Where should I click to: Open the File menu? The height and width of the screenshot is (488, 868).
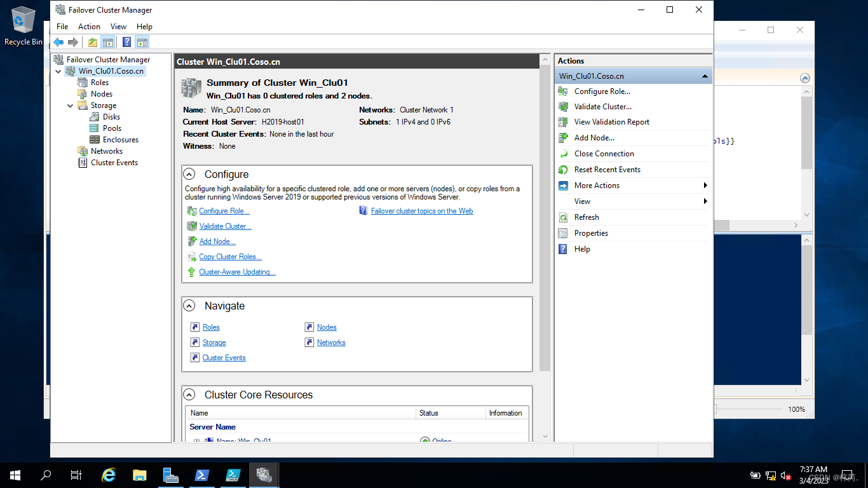point(62,27)
